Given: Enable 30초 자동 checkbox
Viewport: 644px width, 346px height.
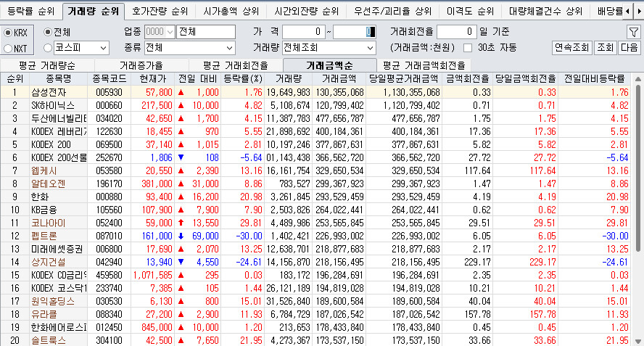Looking at the screenshot, I should pos(467,48).
